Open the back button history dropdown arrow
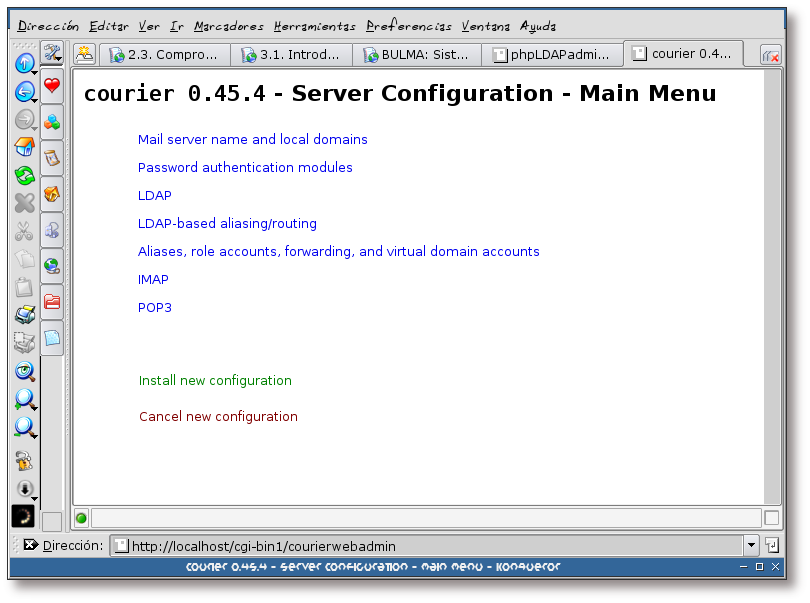Image resolution: width=810 pixels, height=603 pixels. coord(34,100)
